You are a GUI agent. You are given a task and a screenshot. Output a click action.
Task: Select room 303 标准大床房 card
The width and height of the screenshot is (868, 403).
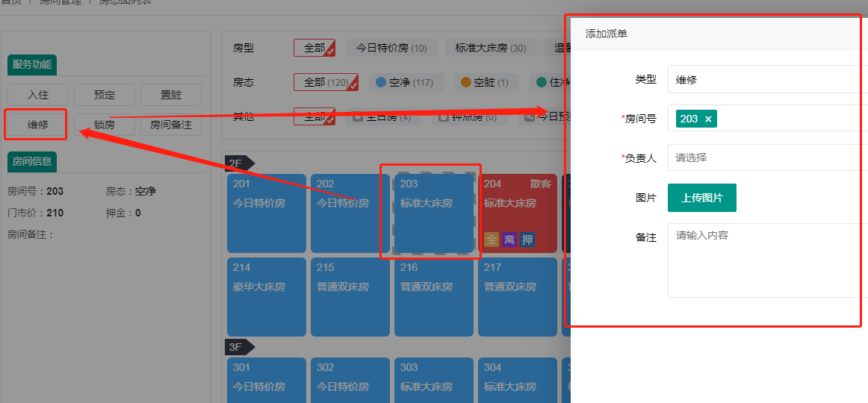(434, 381)
